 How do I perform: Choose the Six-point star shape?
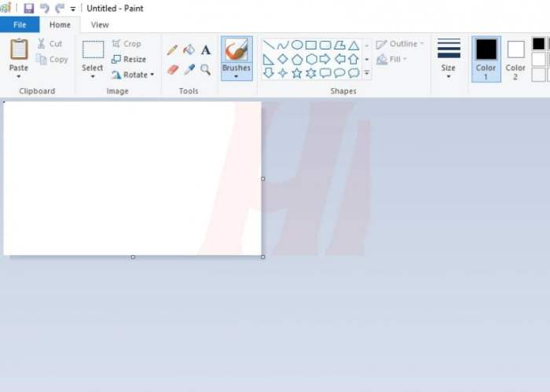coord(311,73)
